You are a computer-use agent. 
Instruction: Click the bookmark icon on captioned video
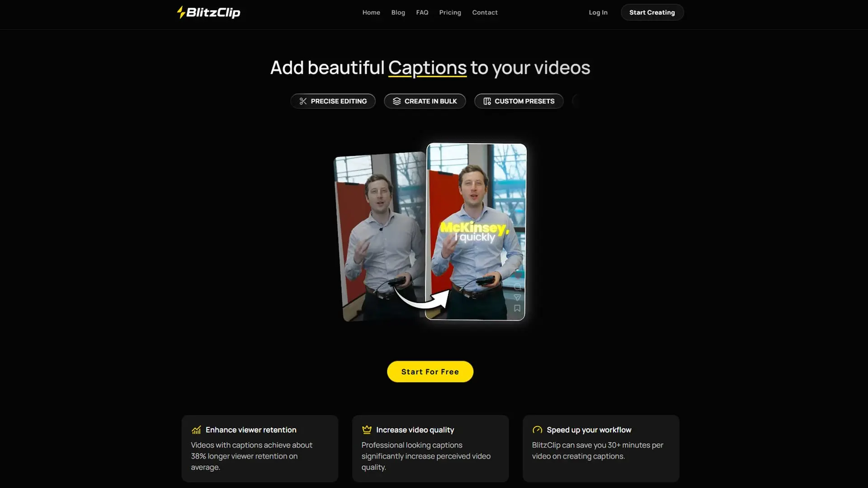coord(517,308)
